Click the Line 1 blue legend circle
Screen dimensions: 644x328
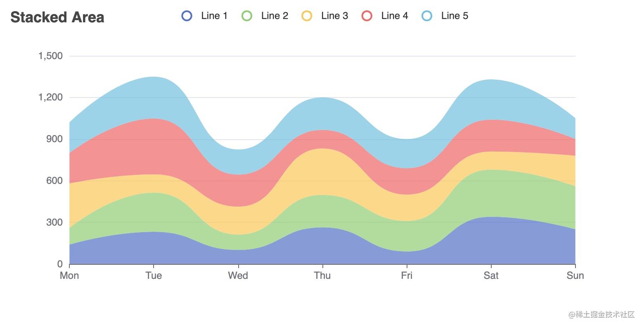click(x=187, y=16)
